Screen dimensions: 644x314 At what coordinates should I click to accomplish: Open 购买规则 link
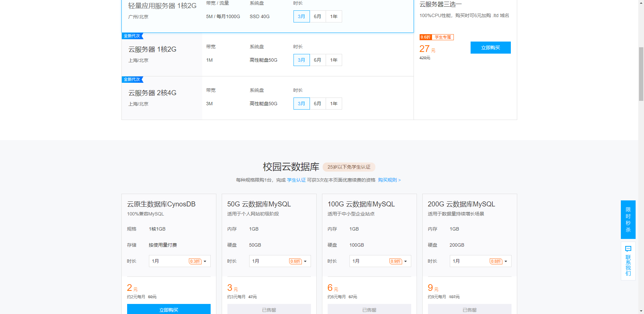click(389, 180)
